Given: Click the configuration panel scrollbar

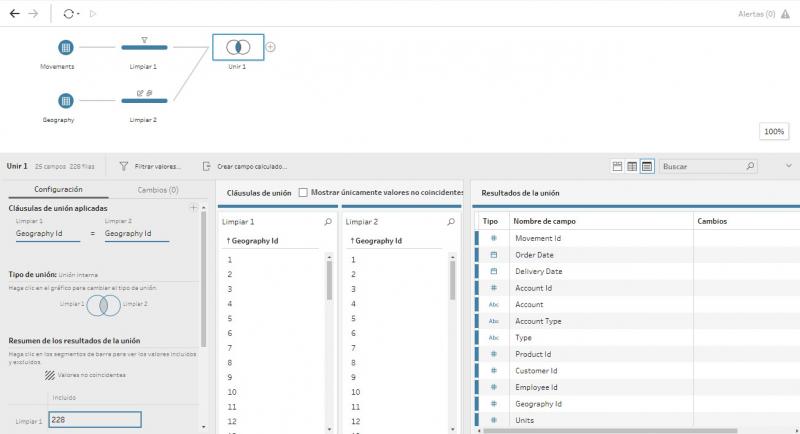Looking at the screenshot, I should pos(204,279).
